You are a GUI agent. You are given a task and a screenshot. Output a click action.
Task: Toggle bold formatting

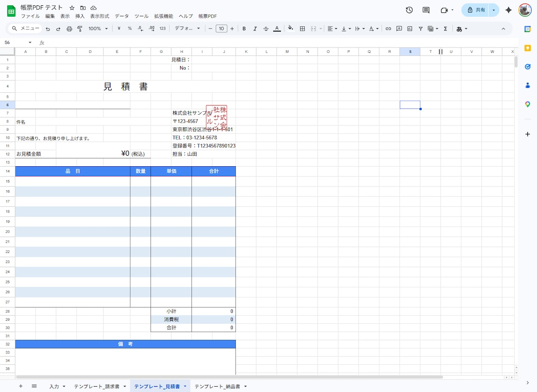[244, 29]
